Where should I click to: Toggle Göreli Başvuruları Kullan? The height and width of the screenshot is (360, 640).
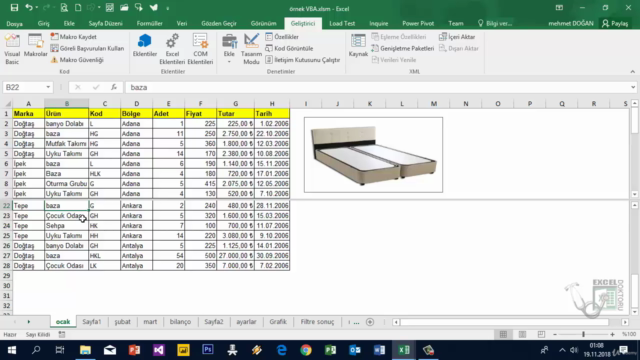pyautogui.click(x=87, y=48)
